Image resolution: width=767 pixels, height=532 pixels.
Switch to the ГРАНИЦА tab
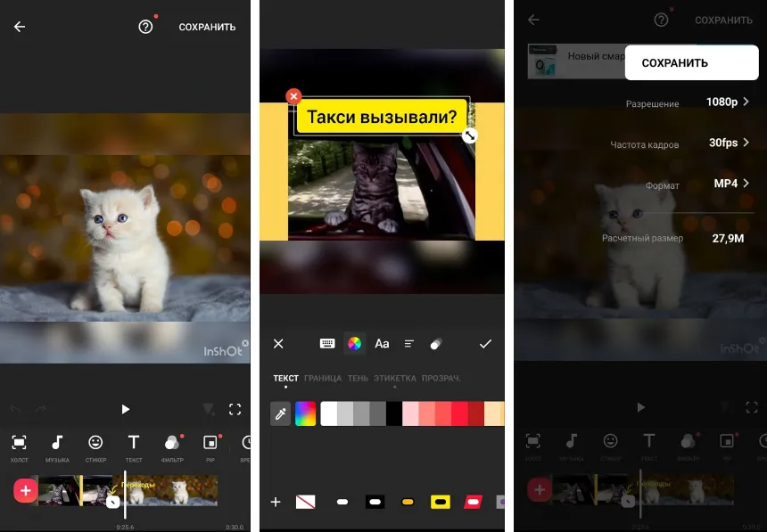[323, 379]
